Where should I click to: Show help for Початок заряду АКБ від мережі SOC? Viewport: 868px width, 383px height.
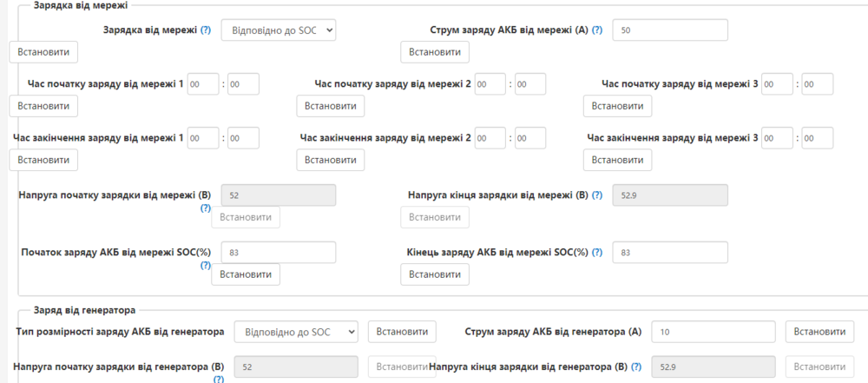click(206, 266)
